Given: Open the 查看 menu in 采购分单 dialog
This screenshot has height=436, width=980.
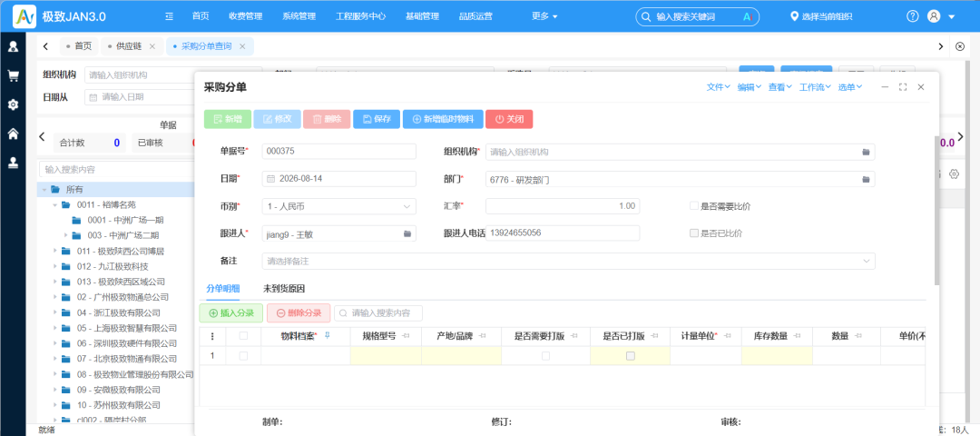Looking at the screenshot, I should click(780, 87).
